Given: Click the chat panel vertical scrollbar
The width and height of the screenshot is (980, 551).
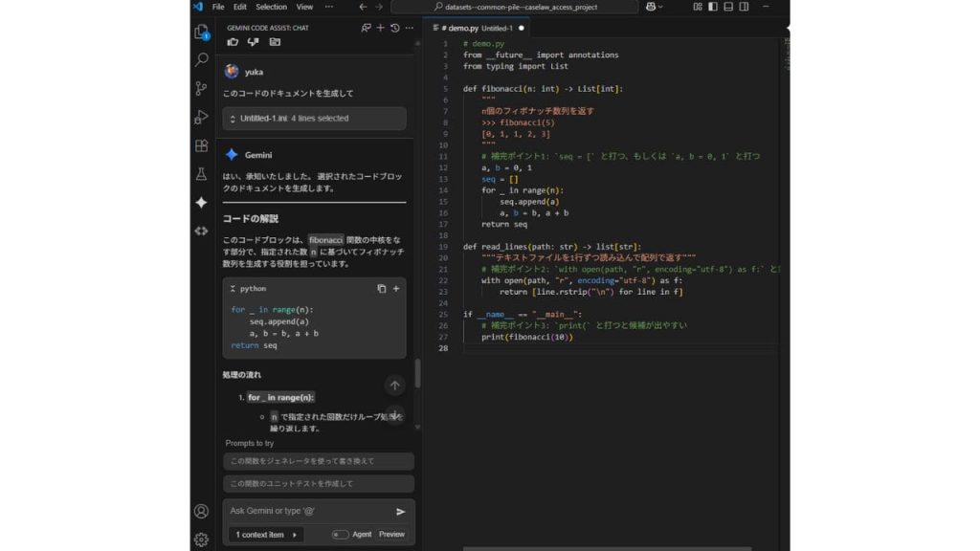Looking at the screenshot, I should [417, 374].
